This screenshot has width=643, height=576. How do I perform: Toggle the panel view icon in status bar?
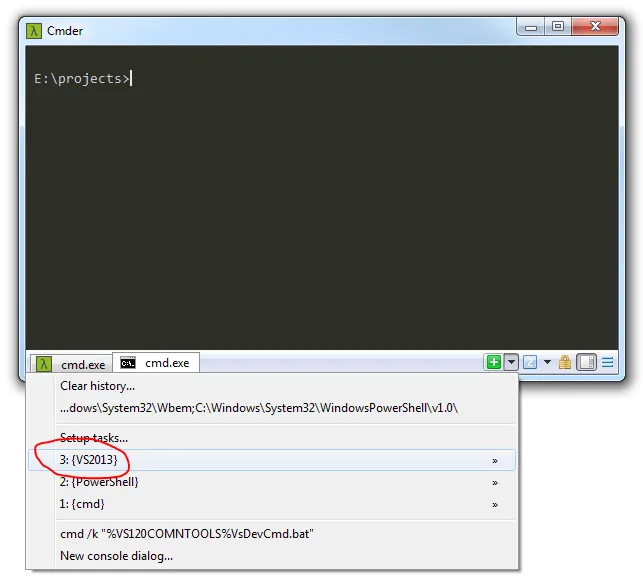tap(587, 362)
